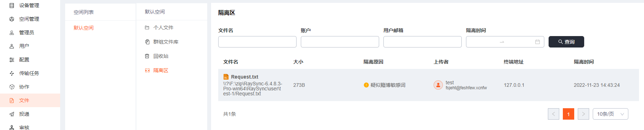Select the 管理员 icon in sidebar

pyautogui.click(x=12, y=32)
